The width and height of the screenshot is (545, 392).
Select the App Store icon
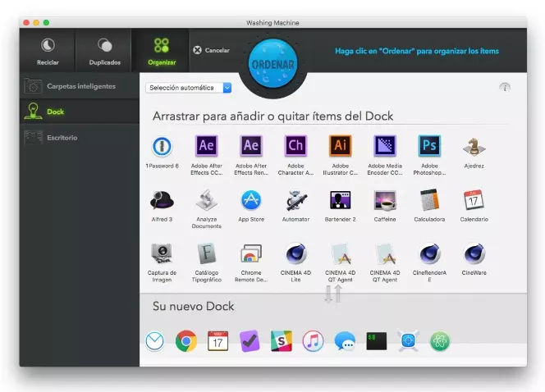tap(251, 200)
